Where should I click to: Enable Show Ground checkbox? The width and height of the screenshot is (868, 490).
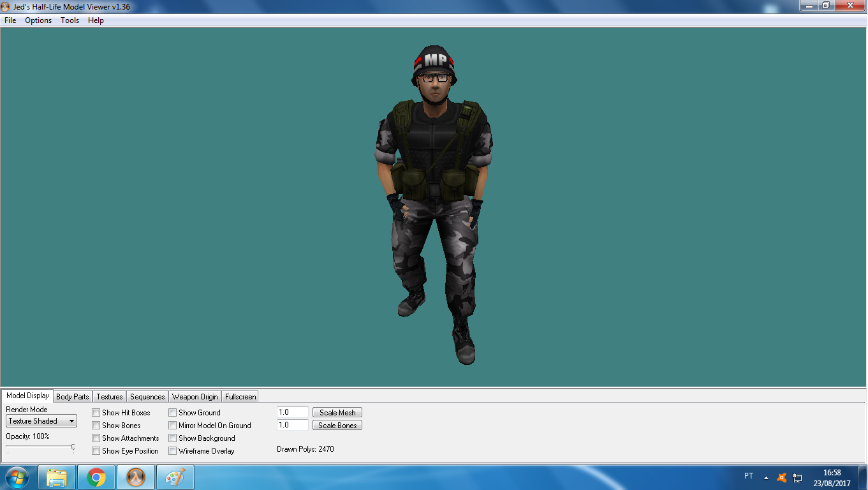pos(173,413)
